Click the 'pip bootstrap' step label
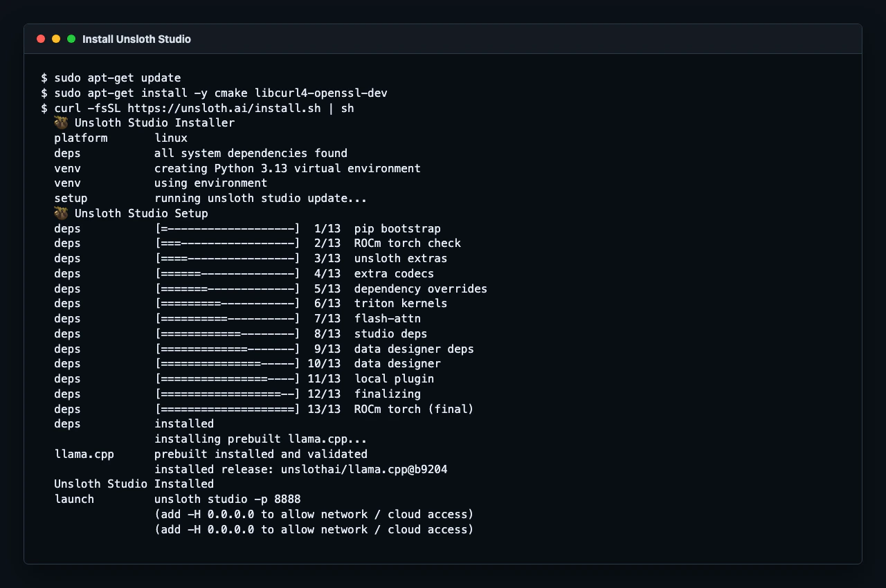Image resolution: width=886 pixels, height=588 pixels. pyautogui.click(x=397, y=228)
